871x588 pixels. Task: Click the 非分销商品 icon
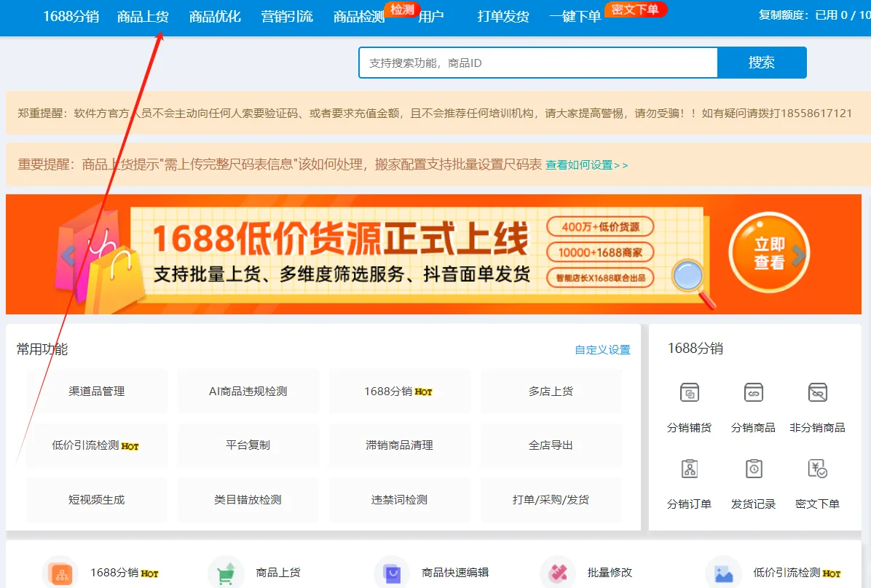pos(817,393)
